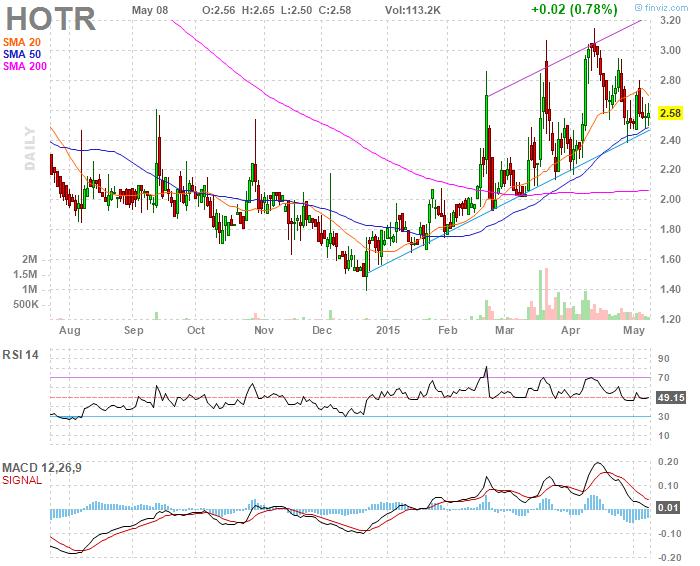Click the 2.80 price axis label
700x566 pixels.
point(671,81)
